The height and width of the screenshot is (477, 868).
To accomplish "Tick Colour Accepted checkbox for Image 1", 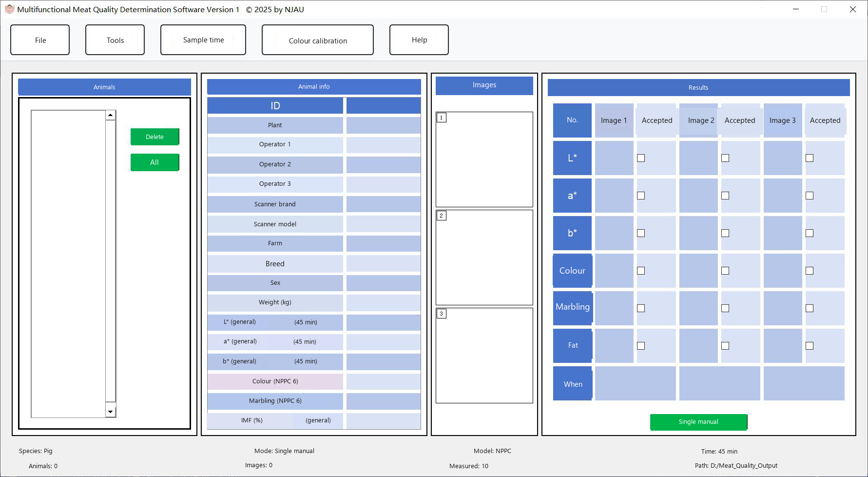I will [641, 271].
